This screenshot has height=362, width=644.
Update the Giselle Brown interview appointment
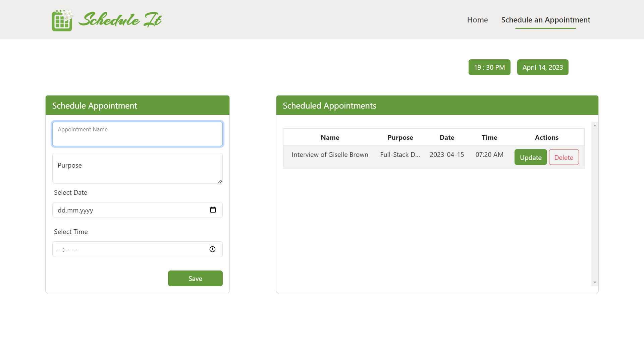pos(531,157)
